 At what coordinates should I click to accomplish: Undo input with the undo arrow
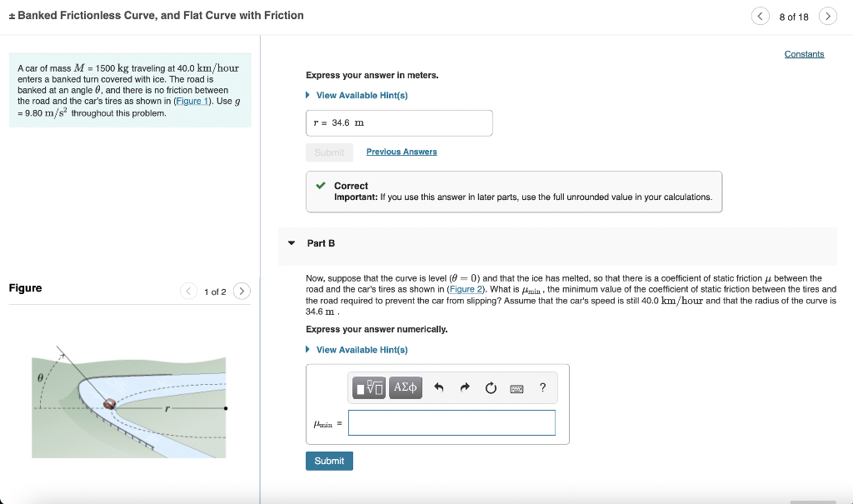click(x=439, y=387)
